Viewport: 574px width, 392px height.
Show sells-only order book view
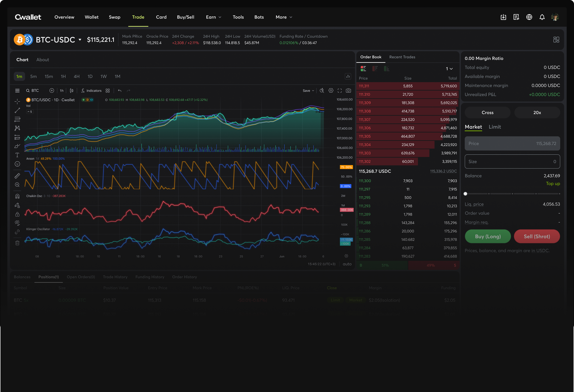pos(375,68)
